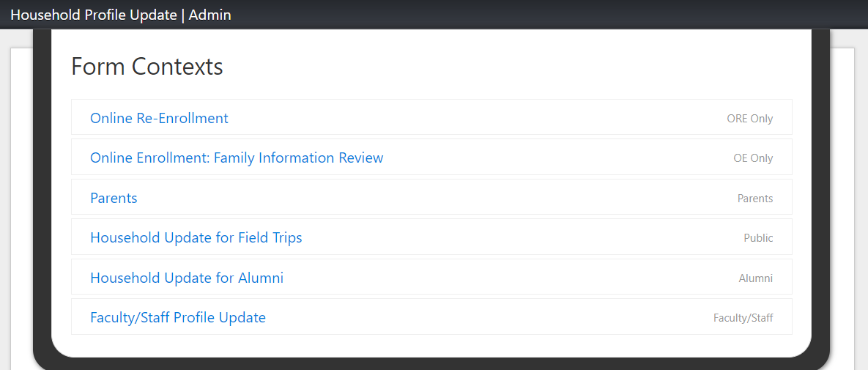This screenshot has width=868, height=370.
Task: Click the dark dialog frame below the list
Action: tap(432, 364)
